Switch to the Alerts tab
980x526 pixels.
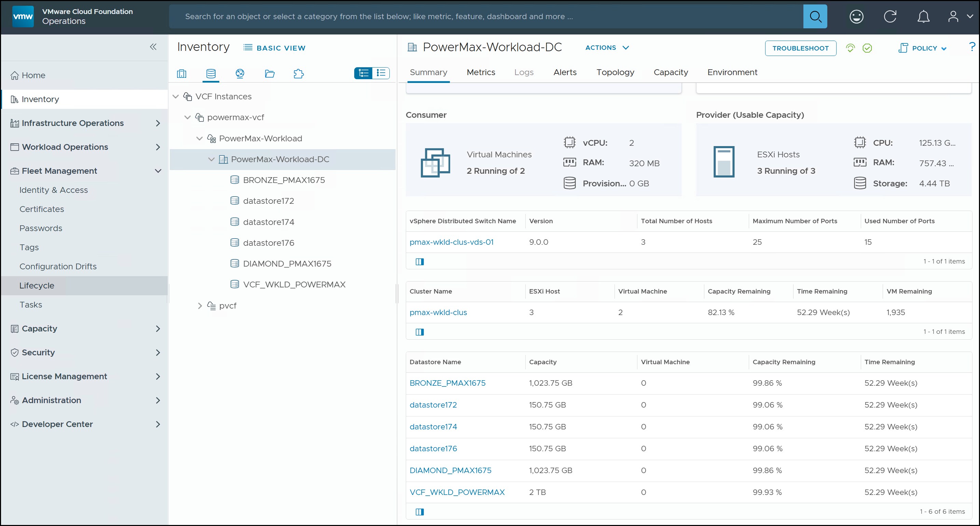tap(565, 72)
